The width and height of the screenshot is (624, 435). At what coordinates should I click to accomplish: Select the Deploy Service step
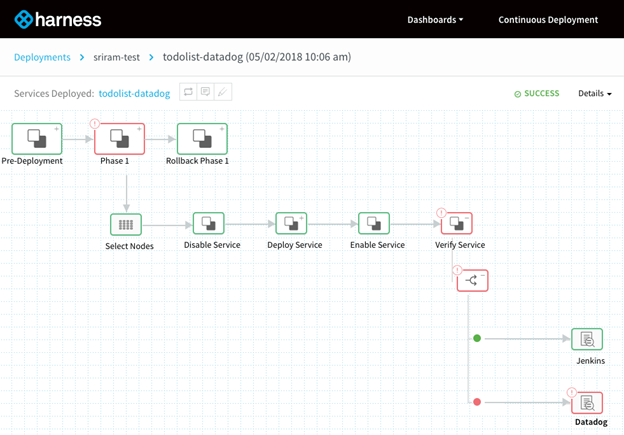pyautogui.click(x=291, y=223)
